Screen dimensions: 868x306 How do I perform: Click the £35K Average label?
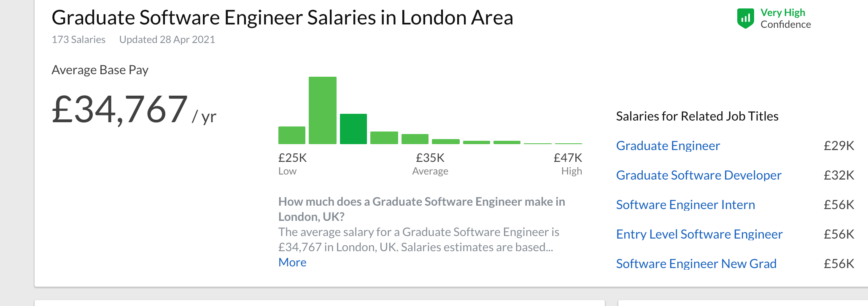(x=430, y=164)
